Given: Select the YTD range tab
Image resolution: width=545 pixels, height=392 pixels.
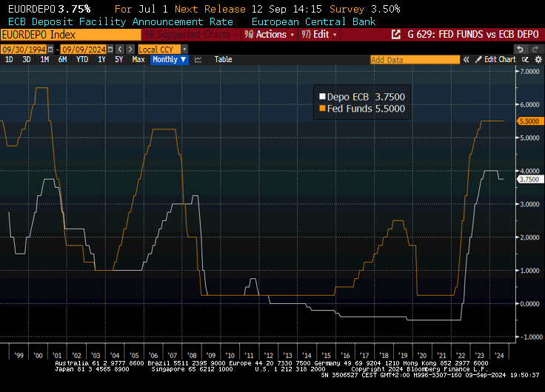Looking at the screenshot, I should coord(82,59).
